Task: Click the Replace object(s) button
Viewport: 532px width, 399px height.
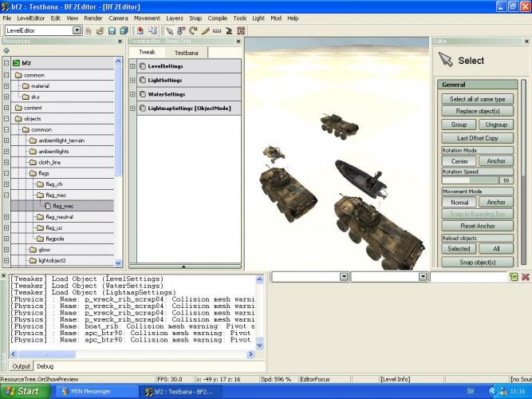Action: coord(477,112)
